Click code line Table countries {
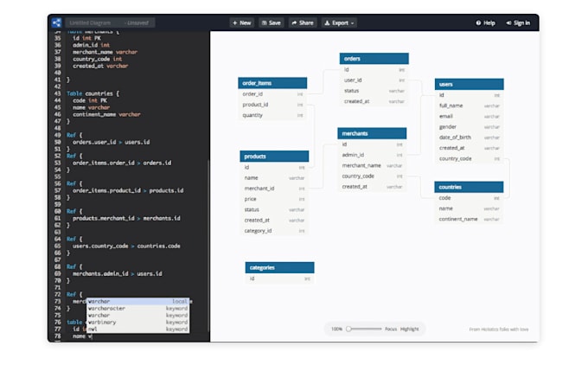The image size is (588, 365). 93,93
